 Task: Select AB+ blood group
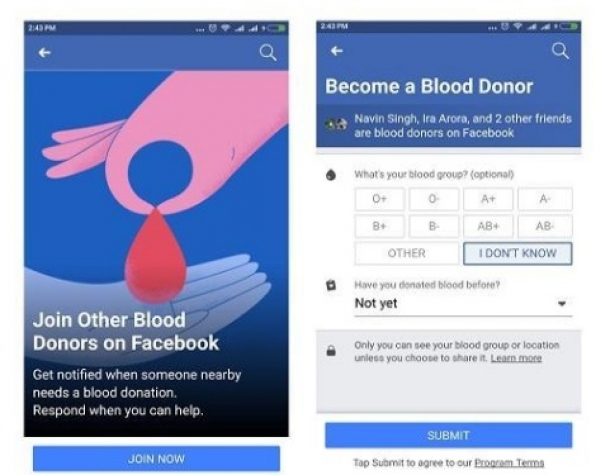tap(488, 226)
